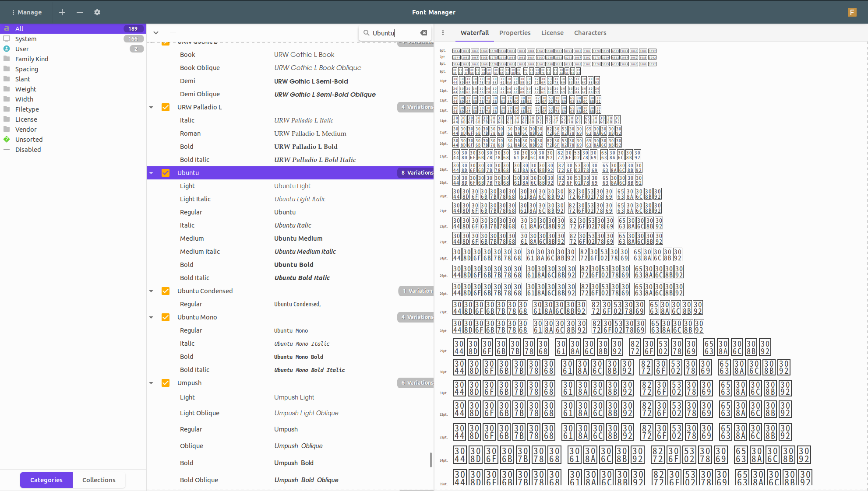Remove selected font with the minus icon
This screenshot has height=491, width=868.
(79, 12)
